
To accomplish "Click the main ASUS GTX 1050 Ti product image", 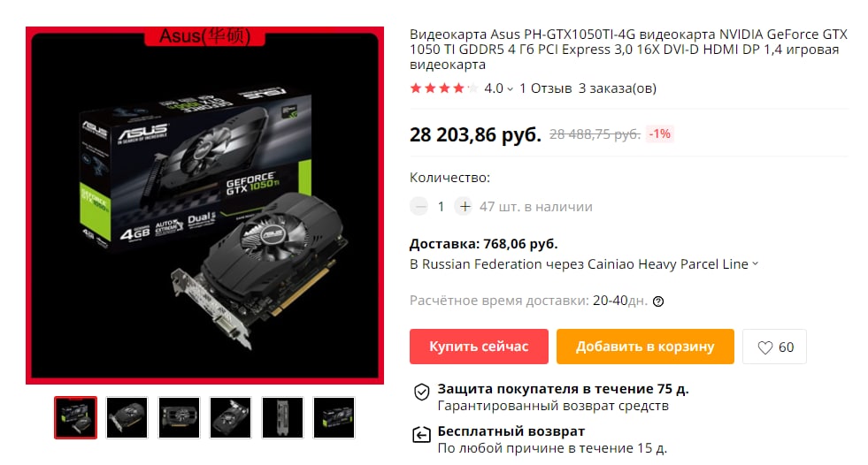I will 204,205.
